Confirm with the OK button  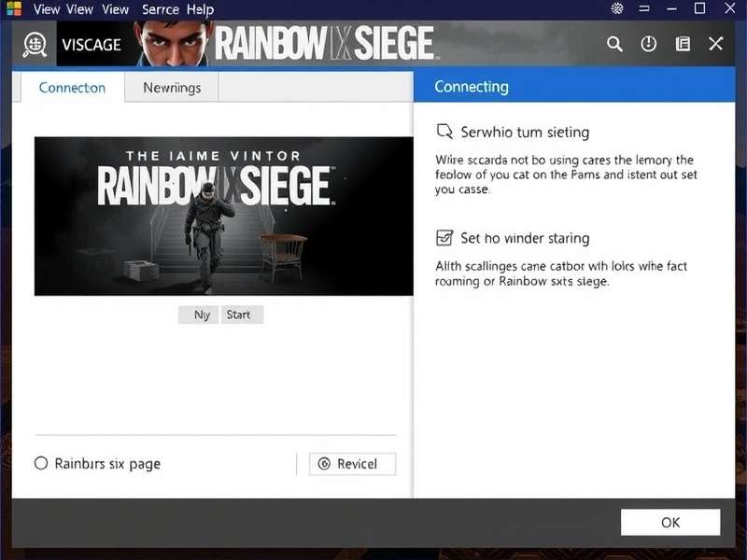pyautogui.click(x=670, y=522)
